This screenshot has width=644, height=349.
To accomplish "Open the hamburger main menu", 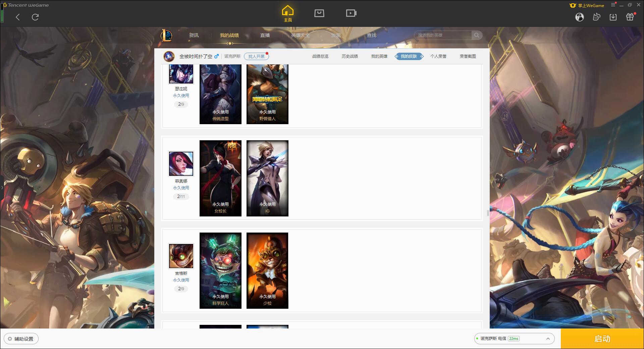I will [613, 5].
